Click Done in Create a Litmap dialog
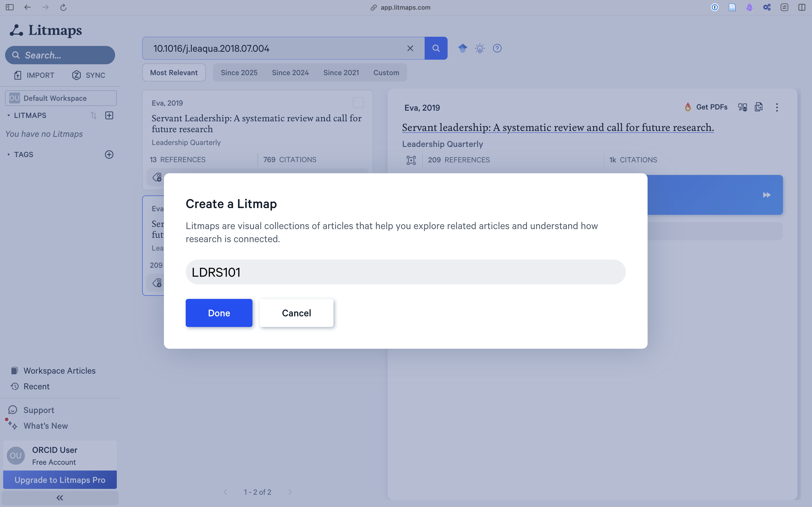The image size is (812, 507). tap(219, 313)
